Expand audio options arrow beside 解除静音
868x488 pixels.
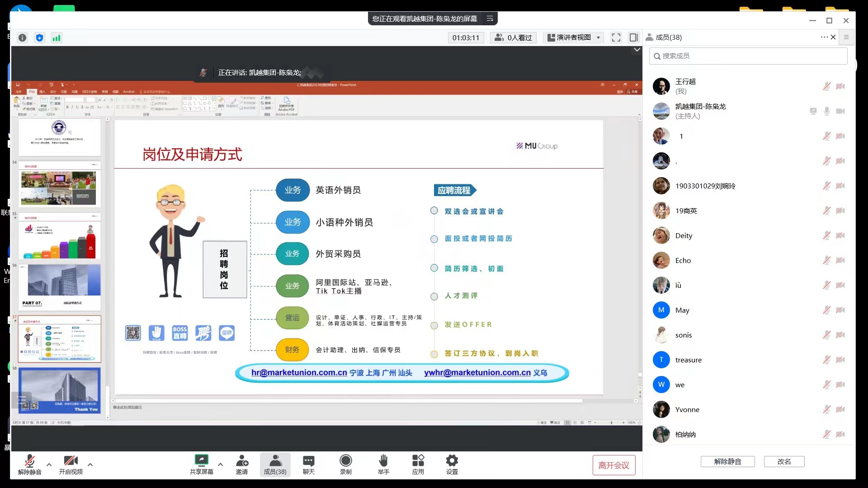49,465
